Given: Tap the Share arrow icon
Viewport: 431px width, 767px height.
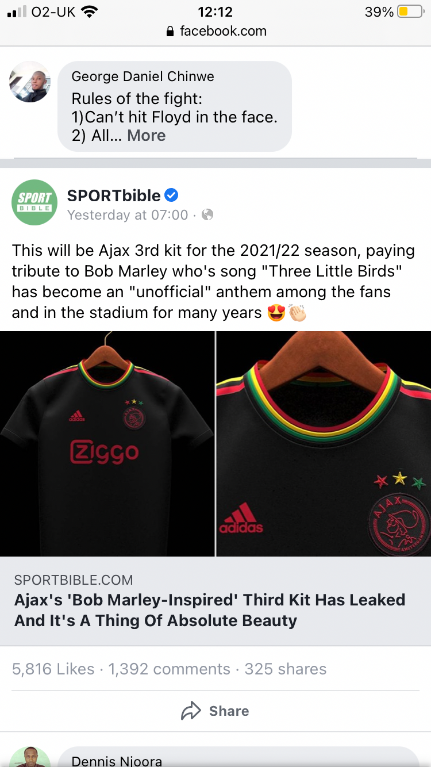Looking at the screenshot, I should (x=191, y=711).
